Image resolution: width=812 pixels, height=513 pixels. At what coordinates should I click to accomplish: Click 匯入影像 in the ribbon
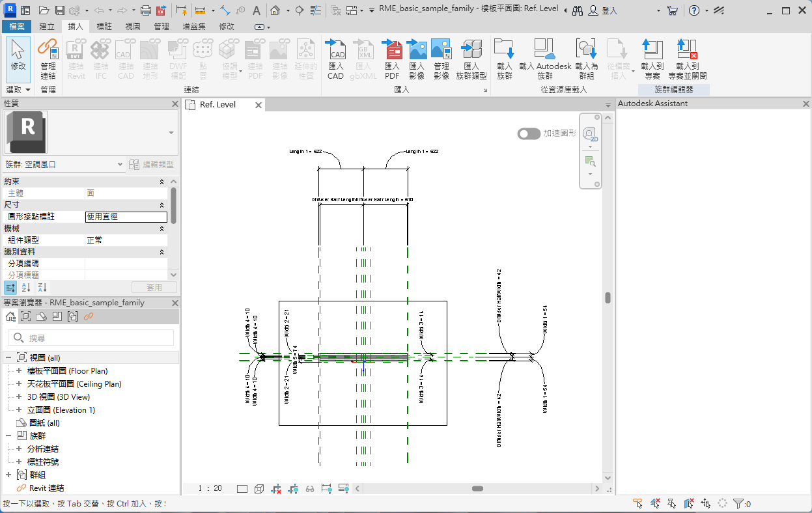click(x=417, y=58)
